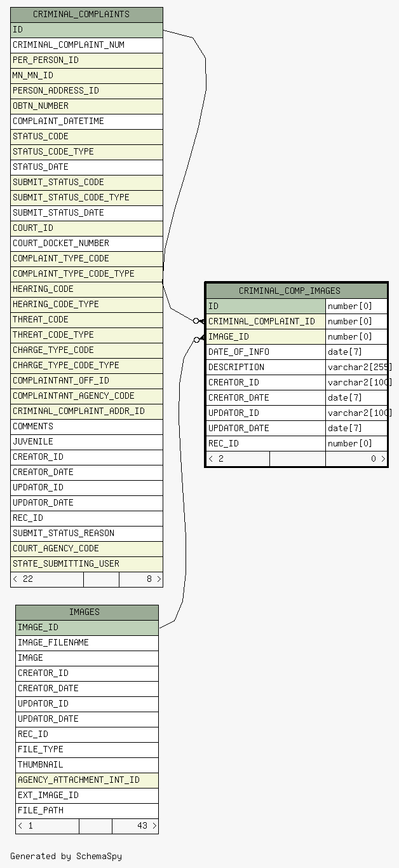The image size is (399, 868).
Task: Click the FILE_TYPE column
Action: (x=87, y=750)
